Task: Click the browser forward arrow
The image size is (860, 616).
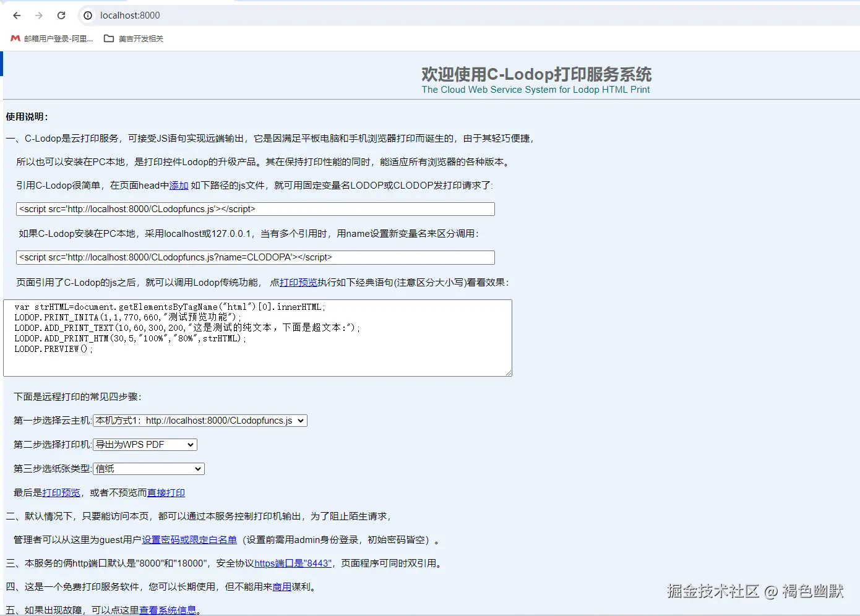Action: pos(38,15)
